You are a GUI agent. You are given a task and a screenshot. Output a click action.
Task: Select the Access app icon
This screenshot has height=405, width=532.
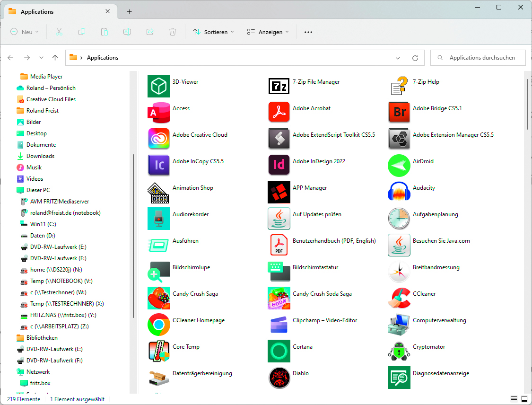pyautogui.click(x=159, y=112)
